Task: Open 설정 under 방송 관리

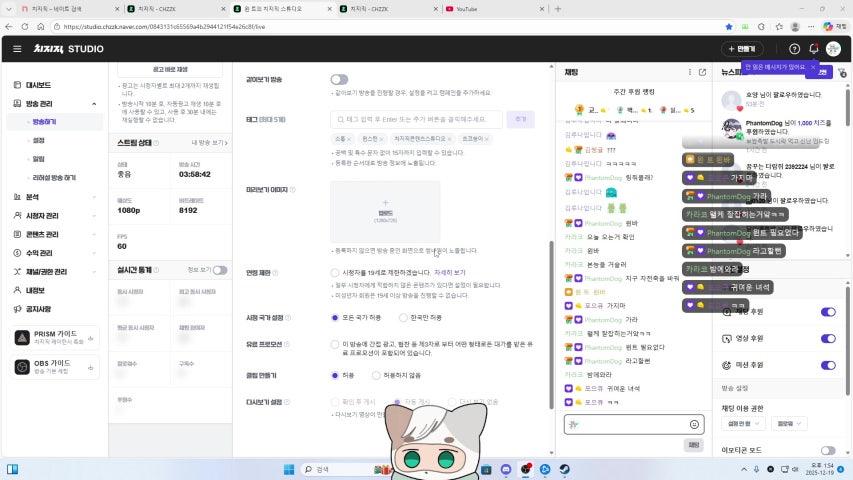Action: [x=39, y=140]
